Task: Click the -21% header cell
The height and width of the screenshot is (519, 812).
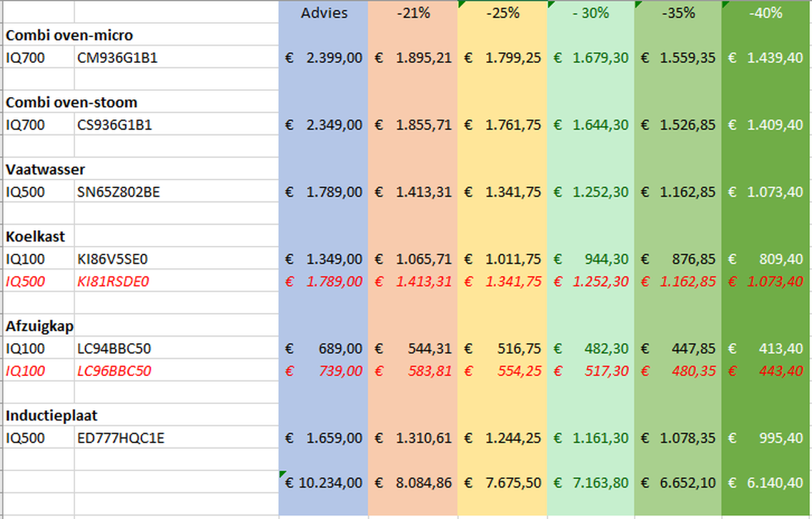Action: point(412,12)
